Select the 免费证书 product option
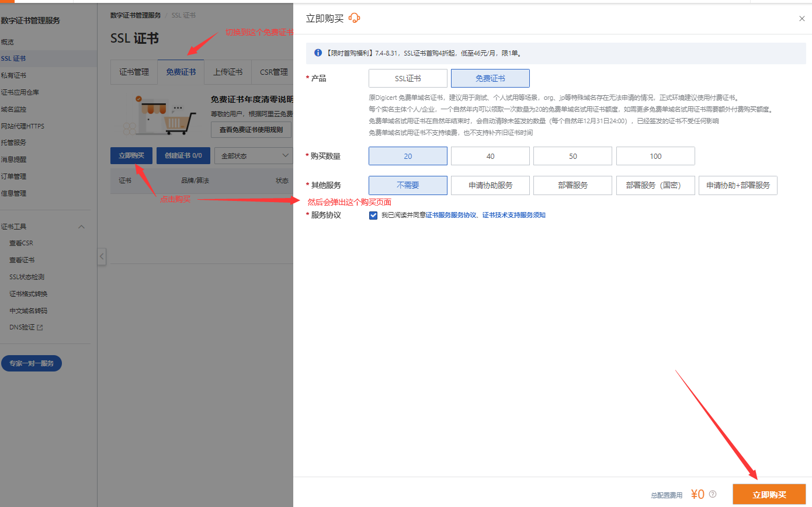 tap(490, 78)
